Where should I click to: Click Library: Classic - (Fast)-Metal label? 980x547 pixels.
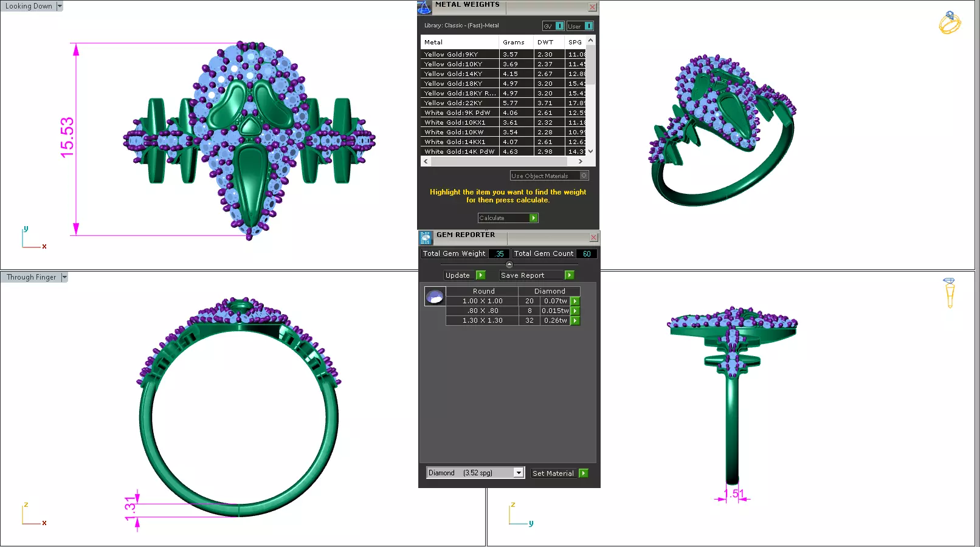(461, 26)
